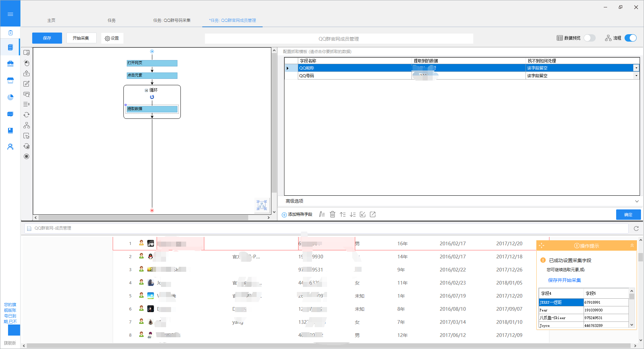The height and width of the screenshot is (349, 644).
Task: Refresh the built-in browser page
Action: point(636,229)
